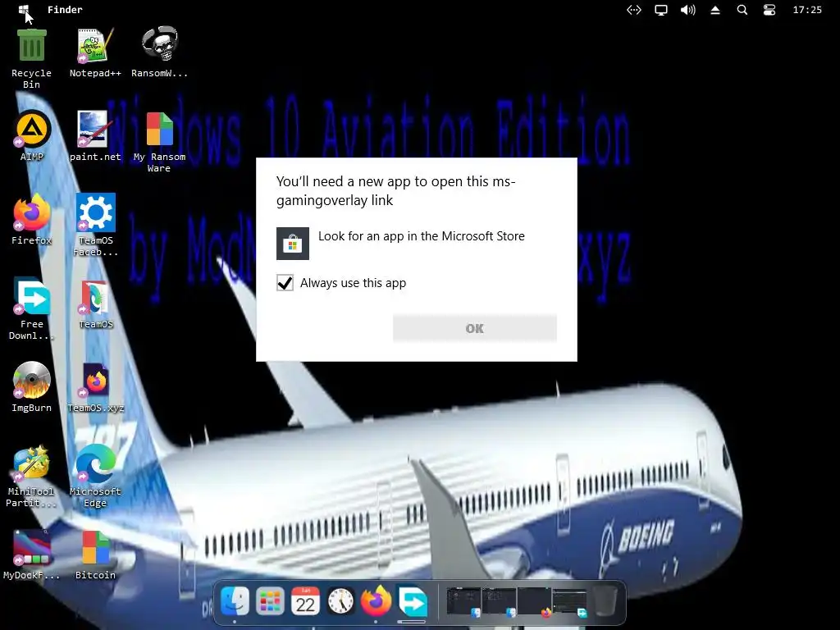Select the RansomW... skull icon
The width and height of the screenshot is (840, 630).
click(x=160, y=44)
